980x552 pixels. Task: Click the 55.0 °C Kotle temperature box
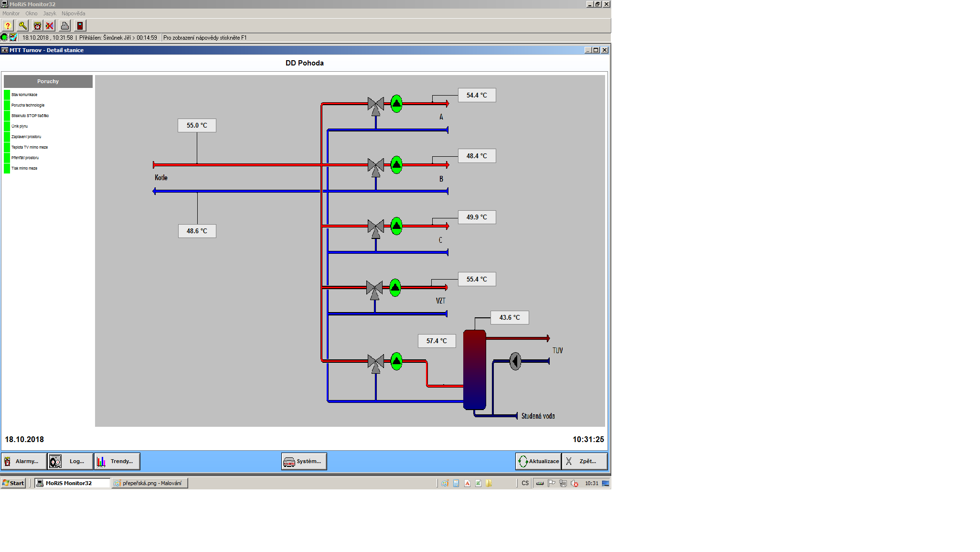tap(197, 125)
